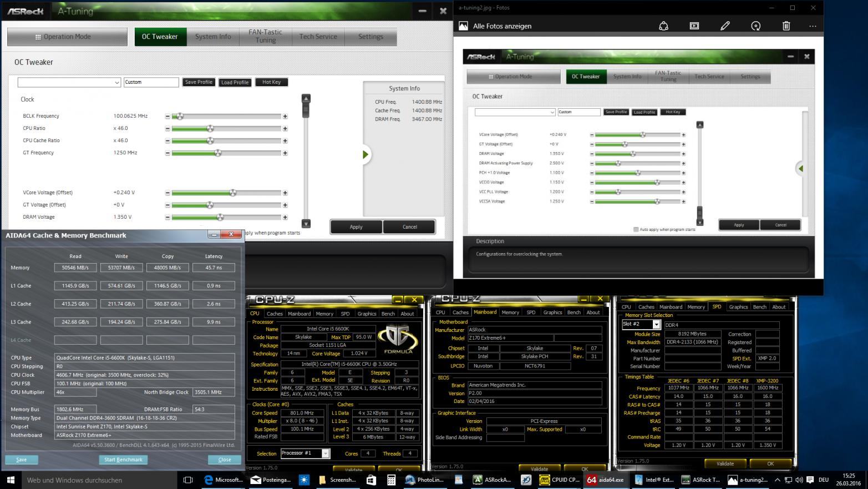Increase DRAM Voltage with plus button
The height and width of the screenshot is (489, 868).
pos(285,217)
